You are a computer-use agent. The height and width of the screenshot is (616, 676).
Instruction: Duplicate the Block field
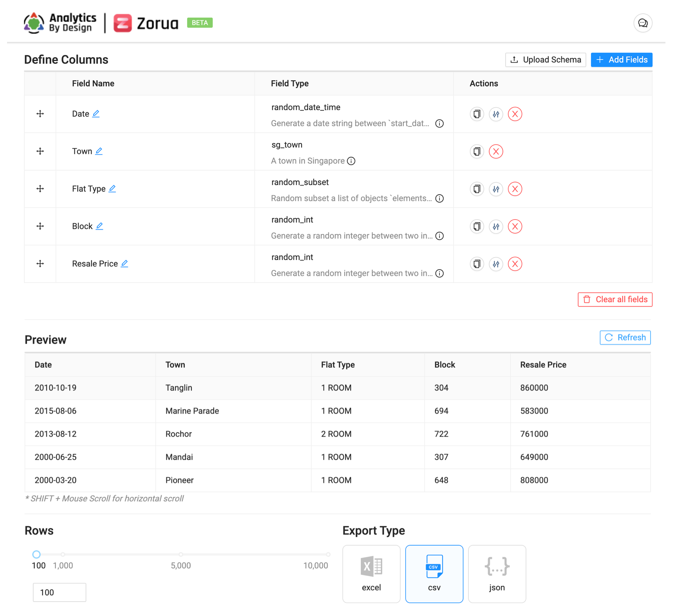(x=477, y=226)
